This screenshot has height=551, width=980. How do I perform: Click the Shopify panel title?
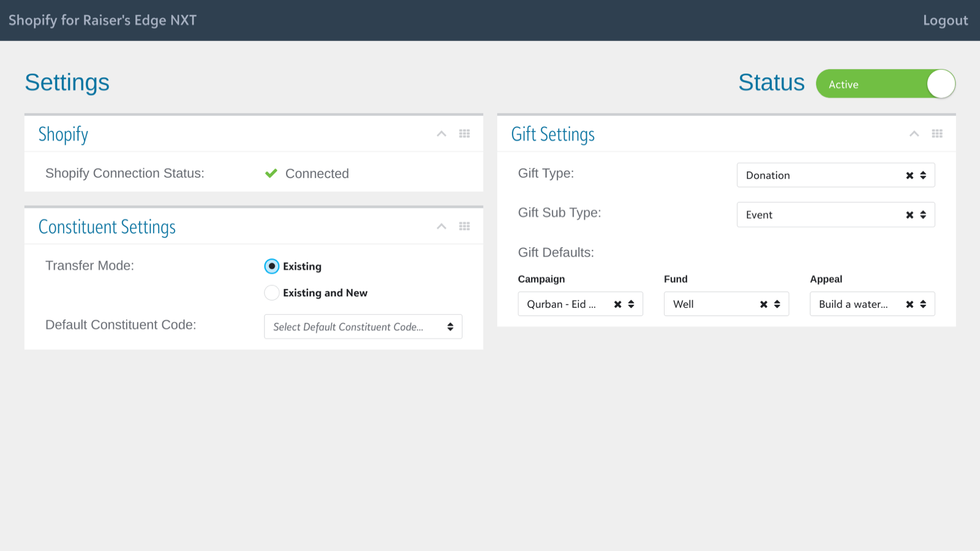[x=63, y=135]
